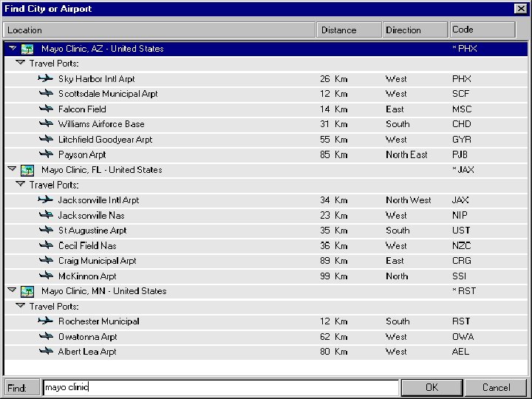Click the airplane icon beside Jacksonville Nas

pos(46,215)
